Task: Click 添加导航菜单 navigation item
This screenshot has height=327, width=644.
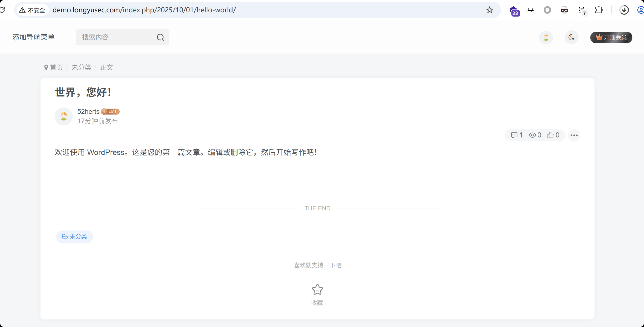Action: pos(33,37)
